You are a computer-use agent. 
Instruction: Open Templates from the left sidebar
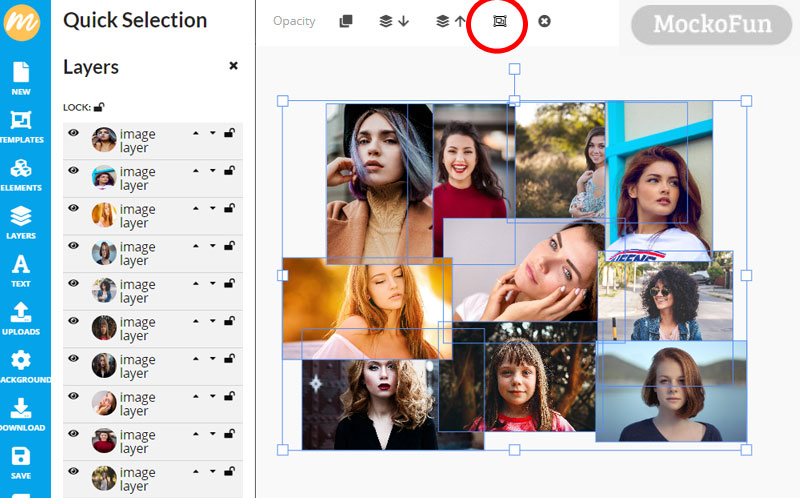coord(21,127)
